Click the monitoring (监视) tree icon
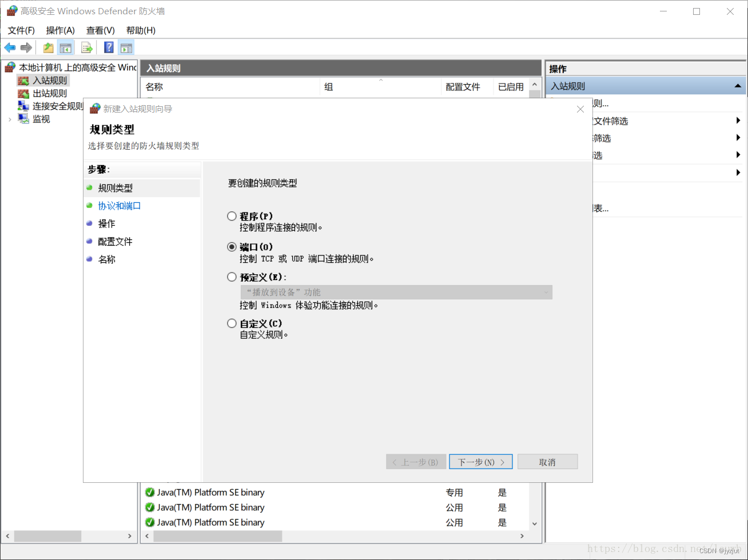Image resolution: width=748 pixels, height=560 pixels. [x=23, y=119]
